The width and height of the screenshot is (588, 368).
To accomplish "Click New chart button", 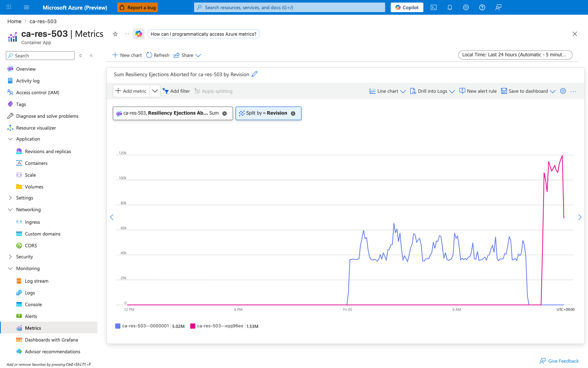I will 127,55.
